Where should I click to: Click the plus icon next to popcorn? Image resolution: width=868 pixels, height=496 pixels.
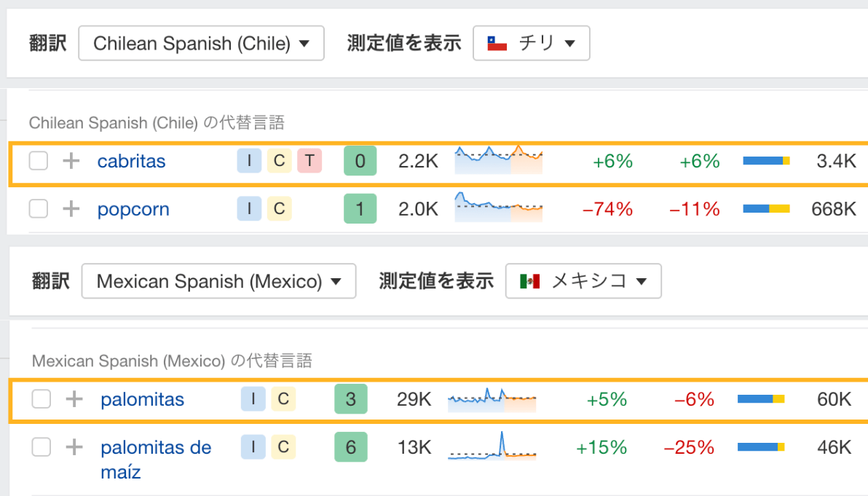[70, 209]
